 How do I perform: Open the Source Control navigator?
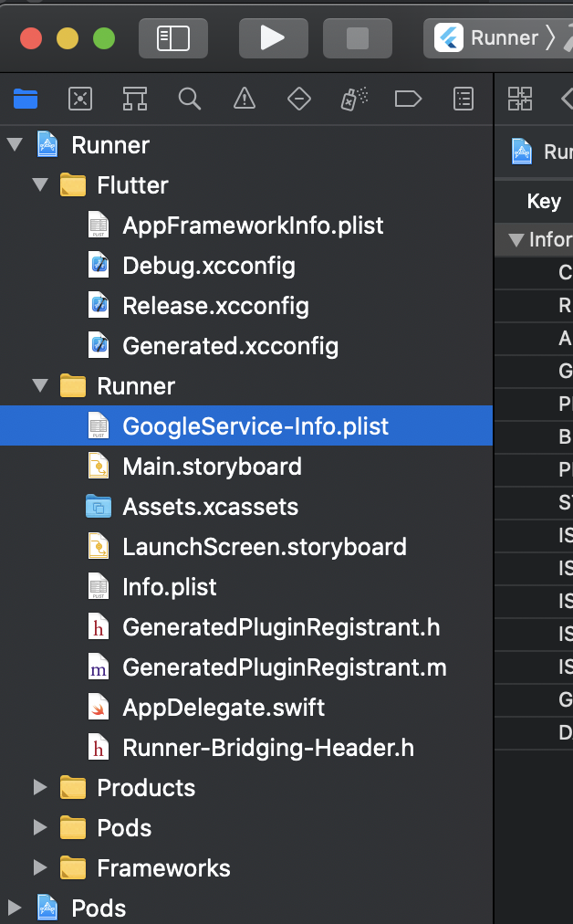click(x=80, y=99)
